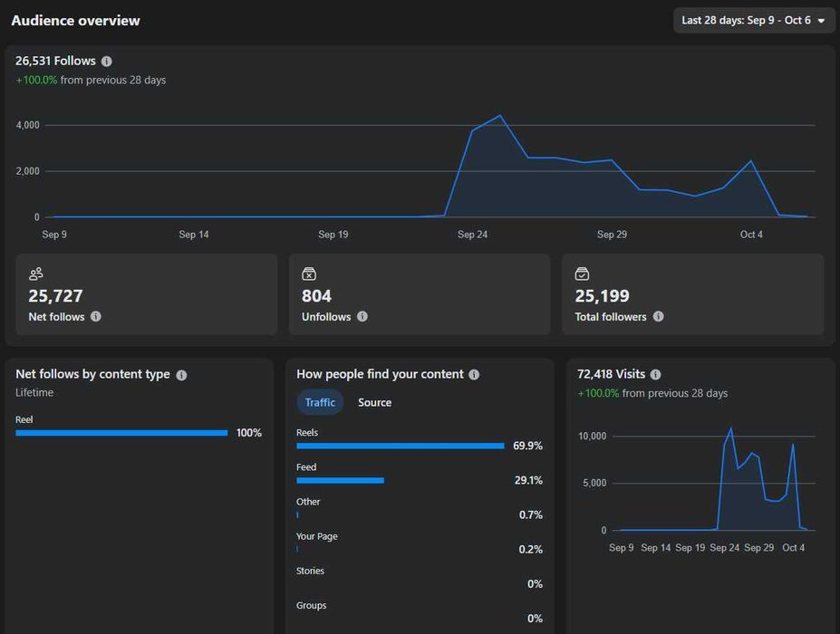Click the Reels traffic bar at 69.9%

[401, 446]
